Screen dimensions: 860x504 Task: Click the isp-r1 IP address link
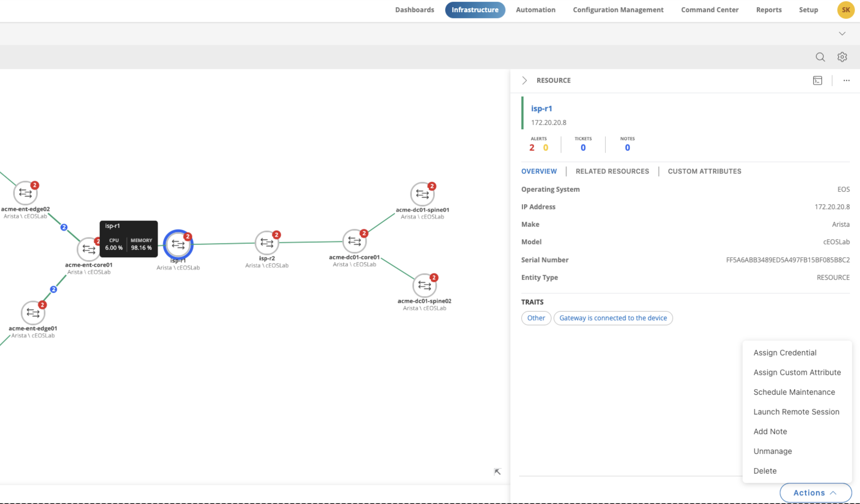tap(547, 122)
